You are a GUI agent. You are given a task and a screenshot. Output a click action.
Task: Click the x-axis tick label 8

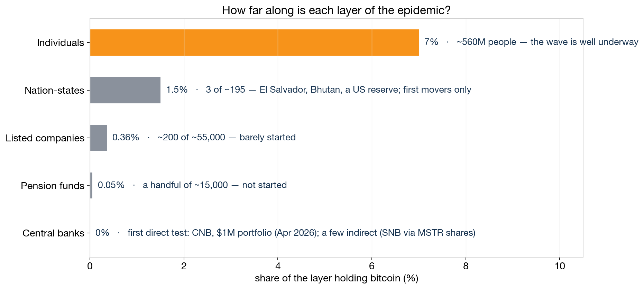point(466,266)
